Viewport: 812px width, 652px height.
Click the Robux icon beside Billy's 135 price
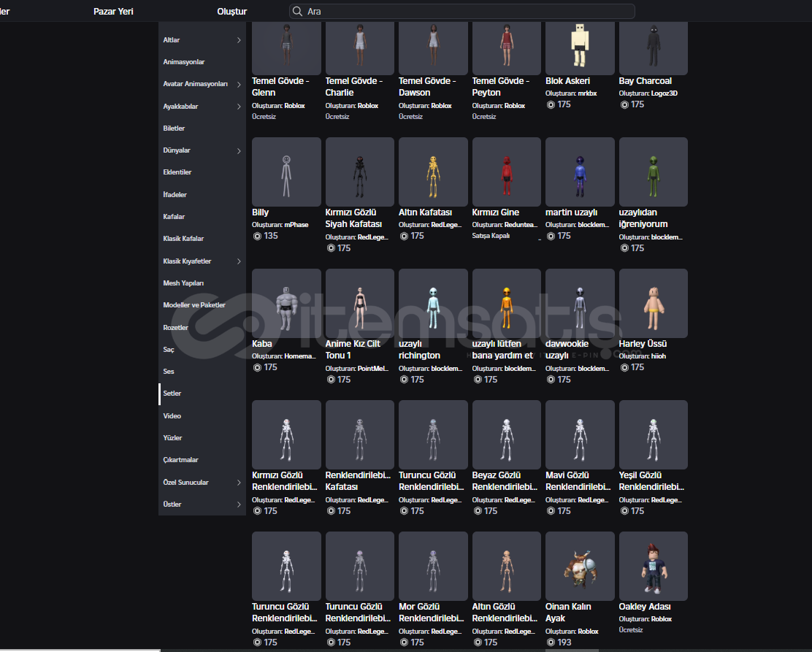(257, 236)
